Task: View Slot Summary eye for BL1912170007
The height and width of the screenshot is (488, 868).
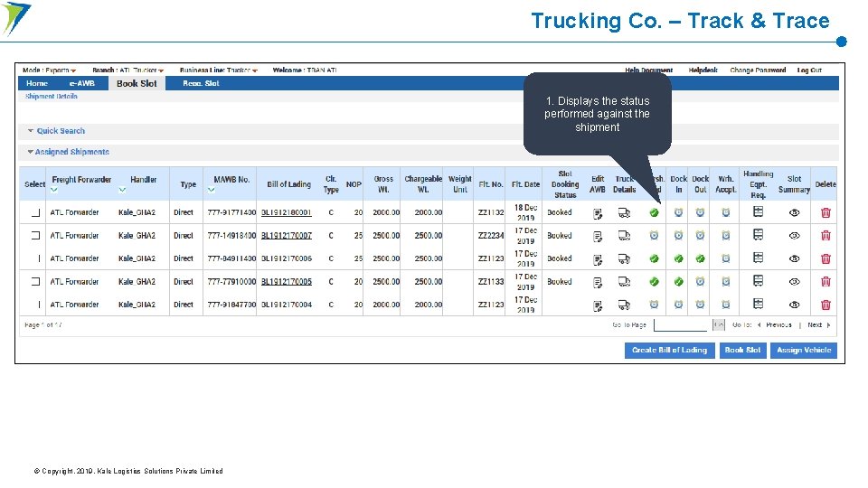Action: (x=795, y=236)
